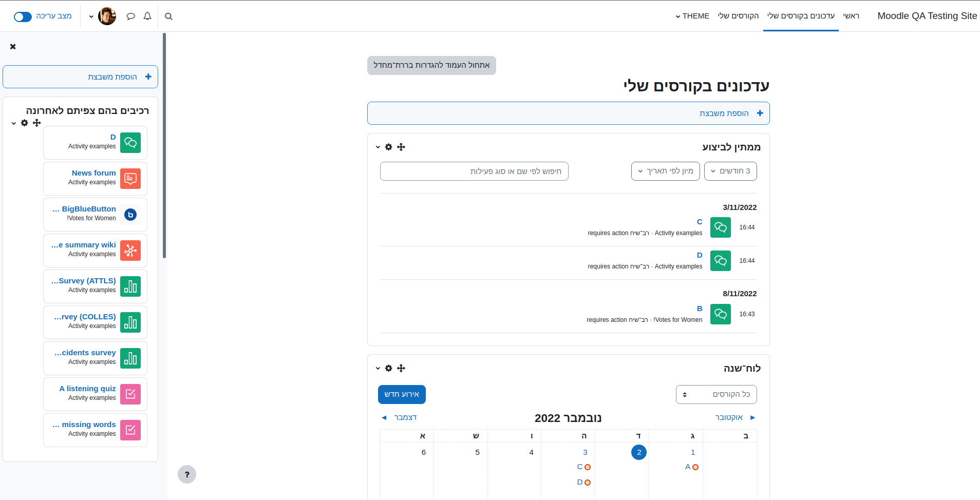
Task: Click forum icon of item D in sidebar
Action: pyautogui.click(x=130, y=143)
